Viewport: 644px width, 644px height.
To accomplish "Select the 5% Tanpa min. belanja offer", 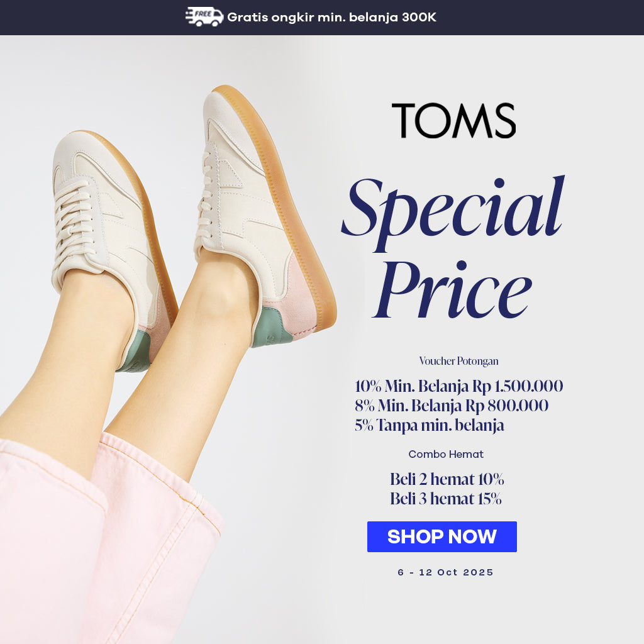I will tap(429, 425).
